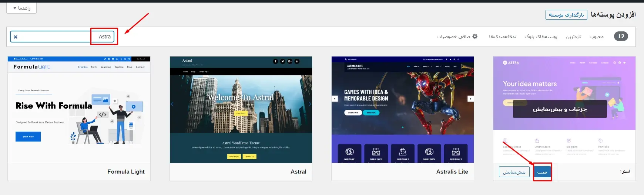Open Astra جزئیات و پیش‌نمایش overlay
644x195 pixels.
tap(560, 109)
